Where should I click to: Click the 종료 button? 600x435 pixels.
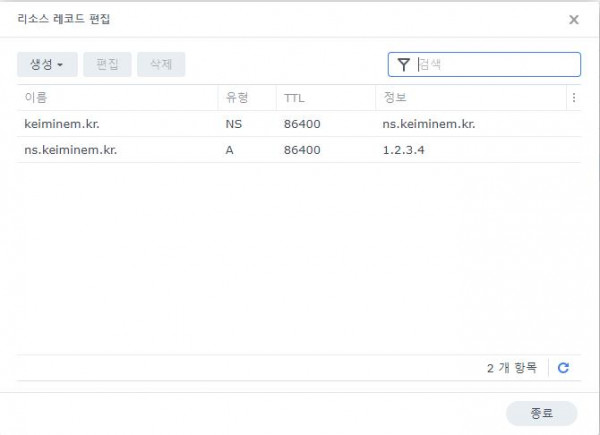tap(541, 412)
